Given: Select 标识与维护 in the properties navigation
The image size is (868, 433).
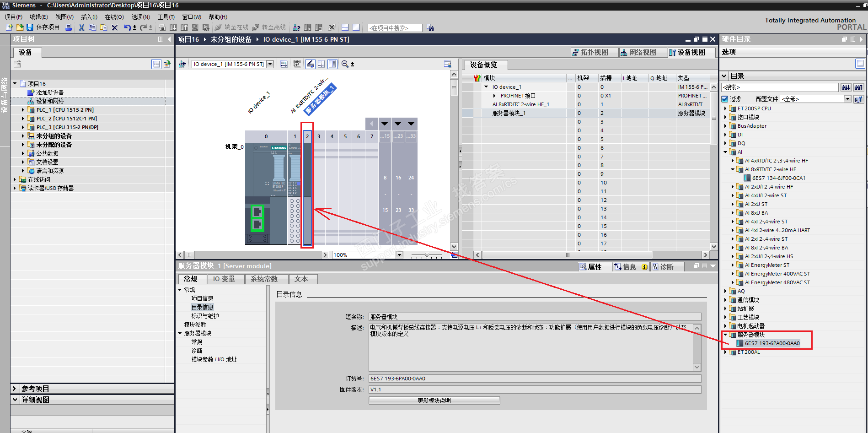Looking at the screenshot, I should [x=205, y=316].
